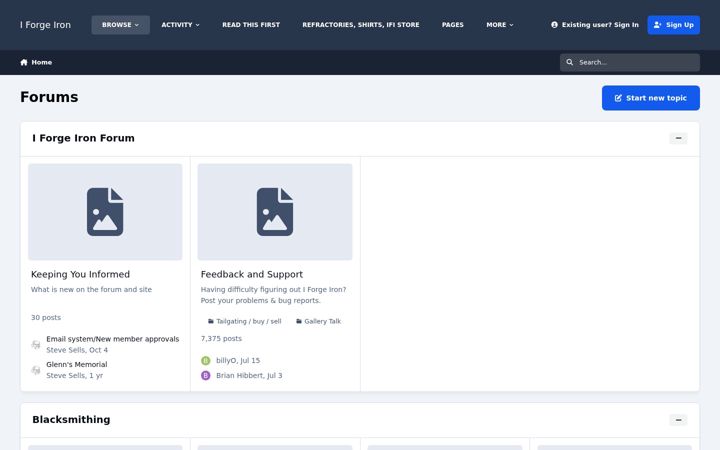The height and width of the screenshot is (450, 720).
Task: Click Steve Sells, Oct 4 text
Action: pyautogui.click(x=77, y=350)
